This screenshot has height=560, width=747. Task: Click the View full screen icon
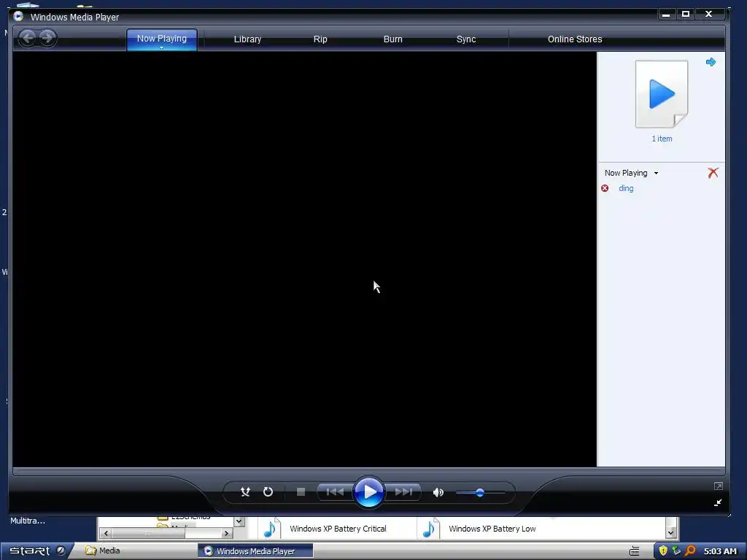click(719, 486)
